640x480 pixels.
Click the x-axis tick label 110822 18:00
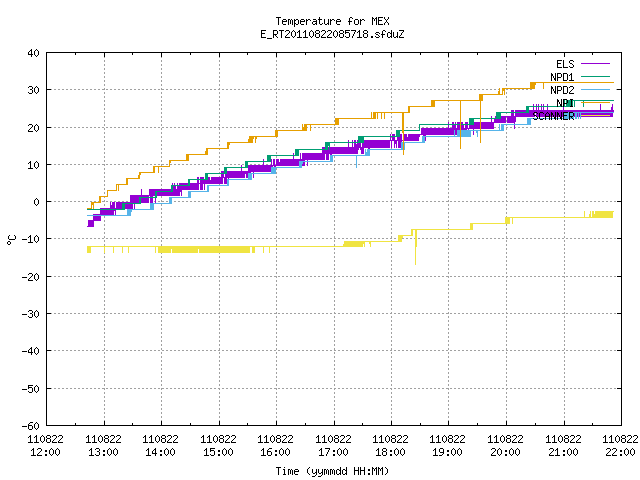(x=391, y=446)
